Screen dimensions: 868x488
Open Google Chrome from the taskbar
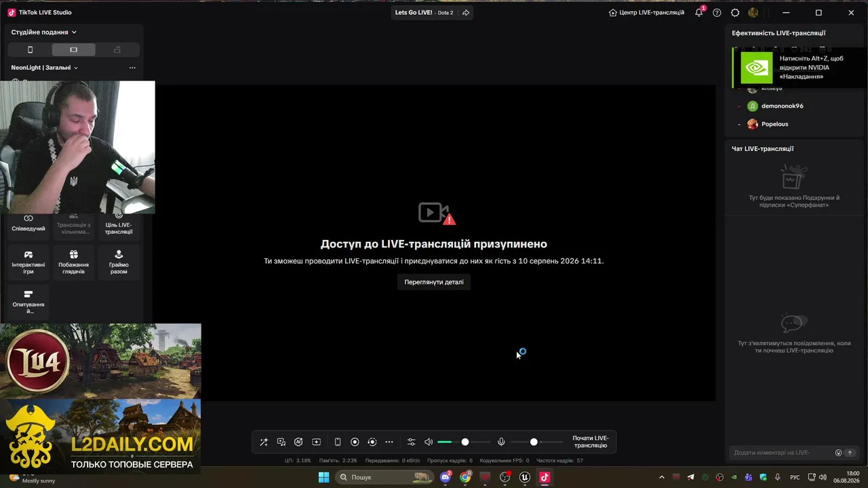(465, 477)
